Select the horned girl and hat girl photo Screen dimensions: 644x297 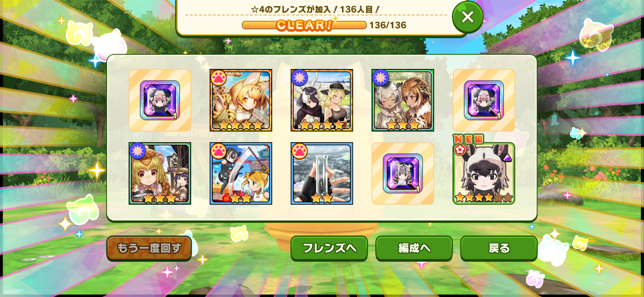click(322, 100)
